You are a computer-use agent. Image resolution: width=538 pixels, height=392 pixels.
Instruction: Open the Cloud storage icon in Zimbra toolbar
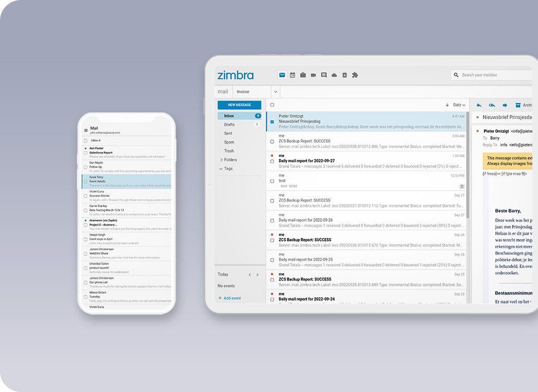pyautogui.click(x=334, y=75)
